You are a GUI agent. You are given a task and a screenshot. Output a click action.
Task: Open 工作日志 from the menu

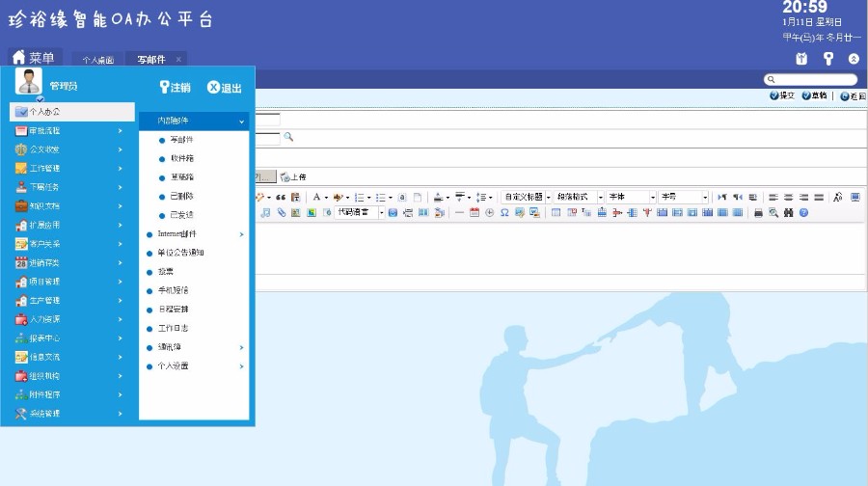[x=173, y=328]
